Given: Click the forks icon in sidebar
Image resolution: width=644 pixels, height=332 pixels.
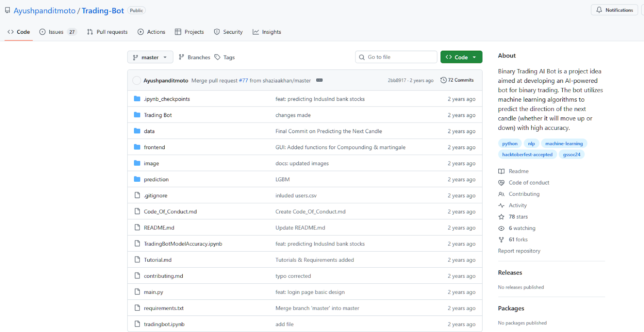Looking at the screenshot, I should (x=501, y=240).
